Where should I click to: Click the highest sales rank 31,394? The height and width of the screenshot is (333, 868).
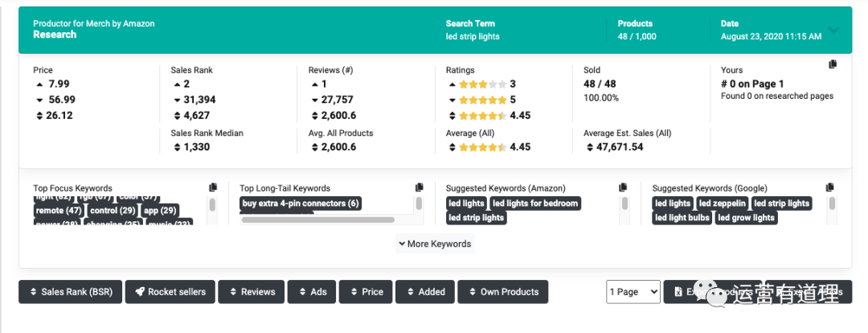[200, 100]
